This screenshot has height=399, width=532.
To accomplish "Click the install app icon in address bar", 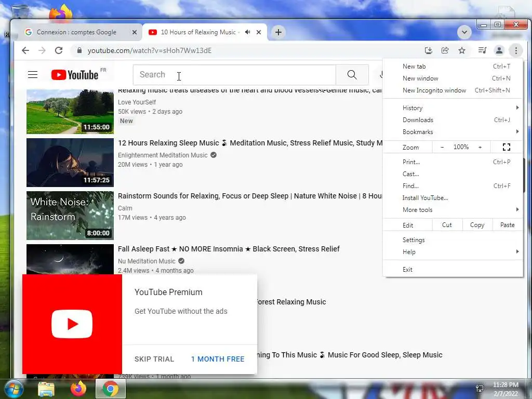I will point(429,50).
